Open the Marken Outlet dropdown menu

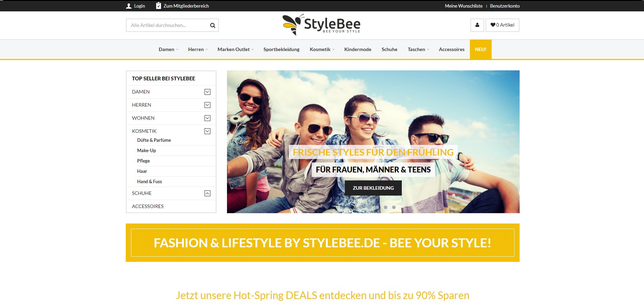[x=235, y=49]
